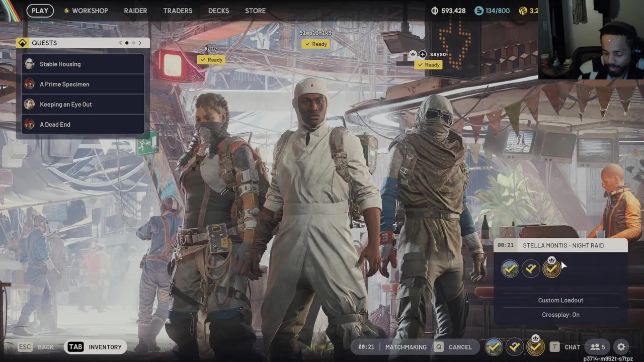Open the Stable Housing quest

tap(83, 64)
